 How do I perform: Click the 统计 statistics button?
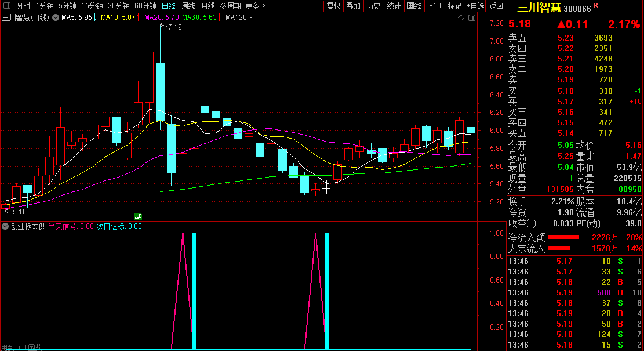[x=394, y=6]
